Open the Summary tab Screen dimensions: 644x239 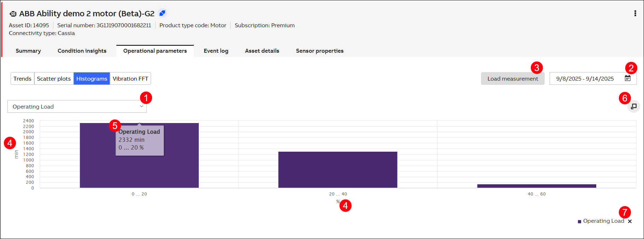pos(28,51)
